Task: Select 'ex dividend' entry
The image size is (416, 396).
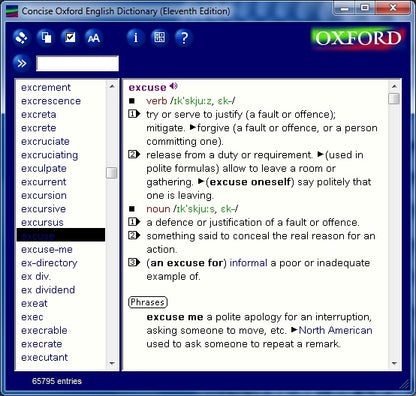Action: tap(48, 290)
